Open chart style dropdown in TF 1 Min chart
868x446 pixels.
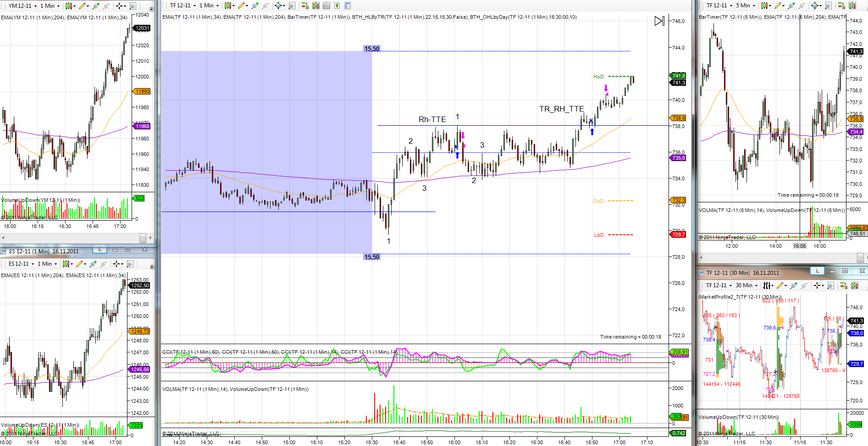(x=229, y=6)
